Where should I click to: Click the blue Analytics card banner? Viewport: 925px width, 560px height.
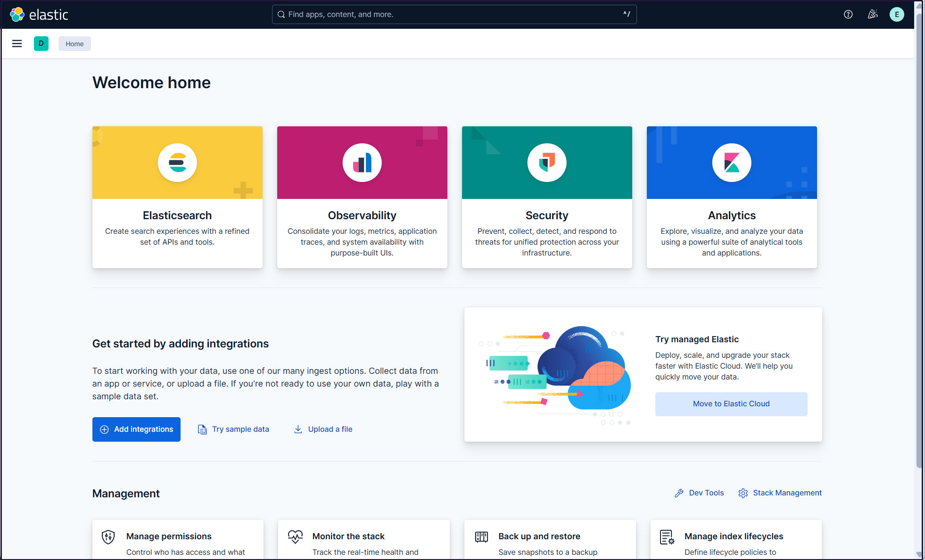tap(732, 163)
